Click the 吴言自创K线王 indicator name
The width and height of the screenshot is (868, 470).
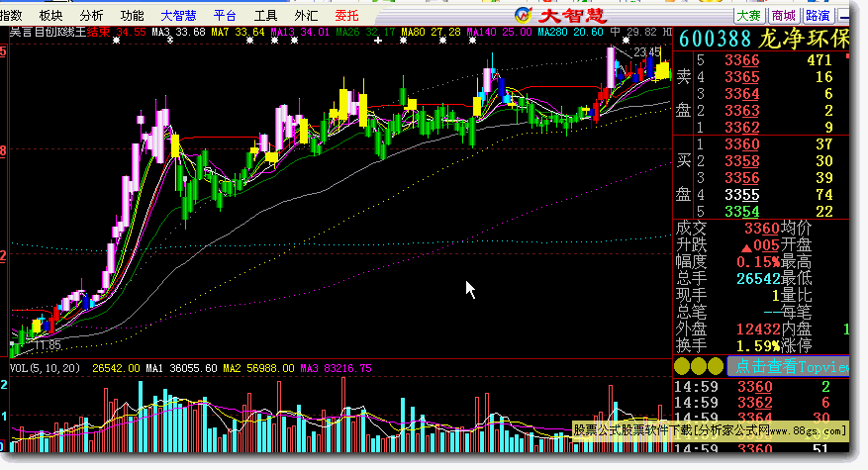point(48,32)
